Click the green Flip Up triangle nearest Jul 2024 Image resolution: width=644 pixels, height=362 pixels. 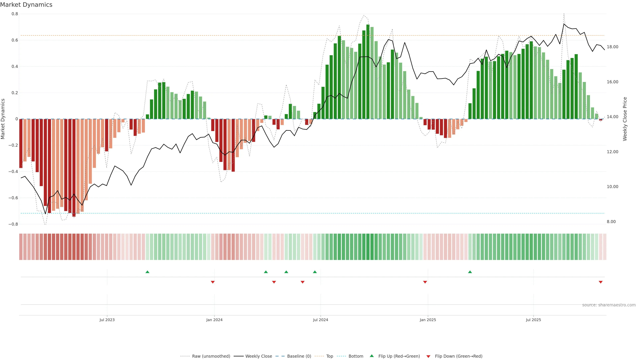click(315, 272)
